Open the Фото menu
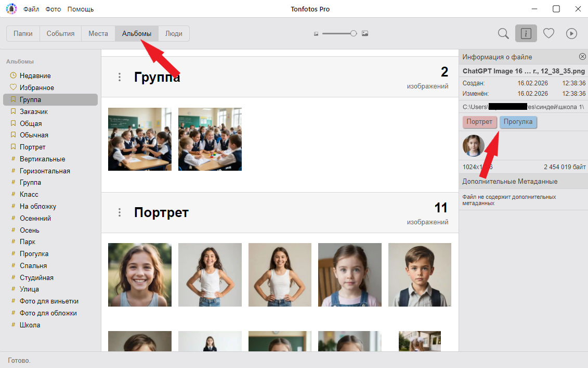 [x=53, y=9]
